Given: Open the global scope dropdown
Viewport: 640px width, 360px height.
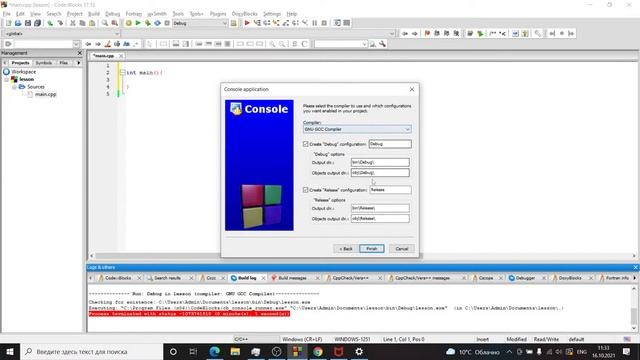Looking at the screenshot, I should 61,33.
